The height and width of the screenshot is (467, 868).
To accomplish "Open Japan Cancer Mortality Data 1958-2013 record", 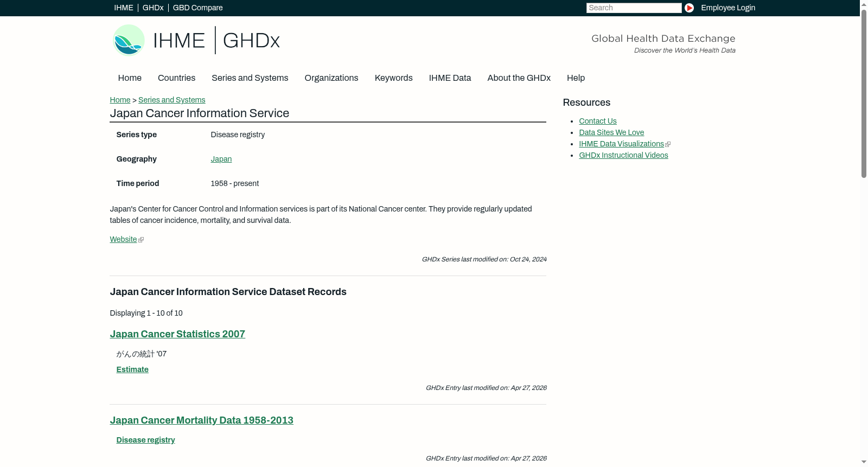I will pyautogui.click(x=201, y=420).
